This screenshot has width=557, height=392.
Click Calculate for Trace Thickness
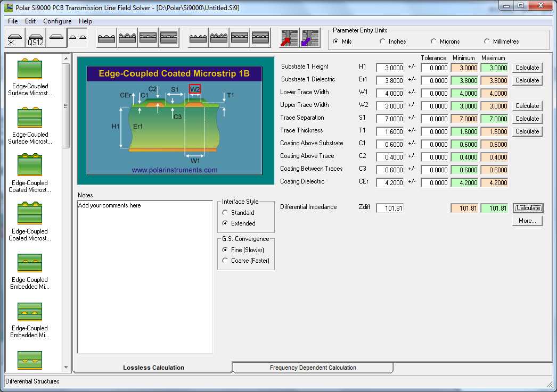(x=527, y=131)
